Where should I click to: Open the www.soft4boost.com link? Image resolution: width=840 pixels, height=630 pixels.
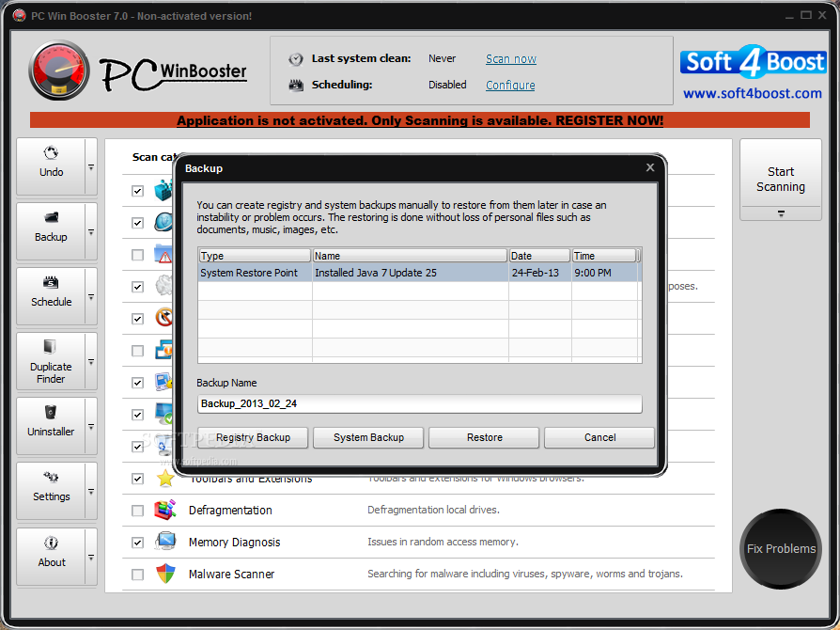752,93
